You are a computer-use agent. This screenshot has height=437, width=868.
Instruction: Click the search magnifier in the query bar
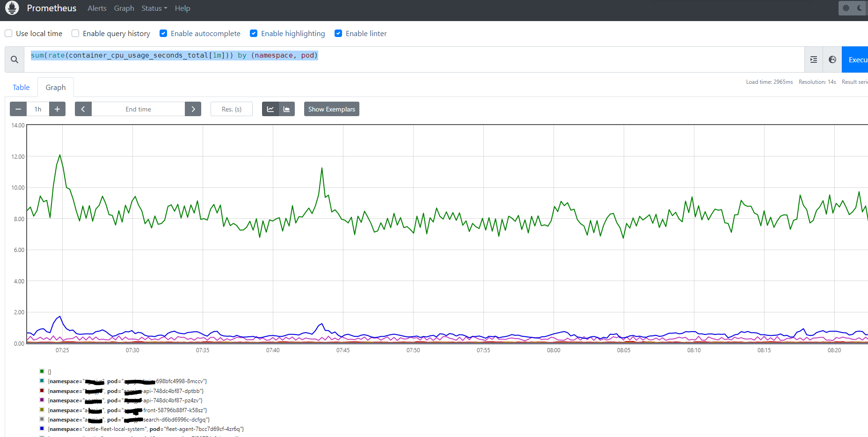[15, 59]
